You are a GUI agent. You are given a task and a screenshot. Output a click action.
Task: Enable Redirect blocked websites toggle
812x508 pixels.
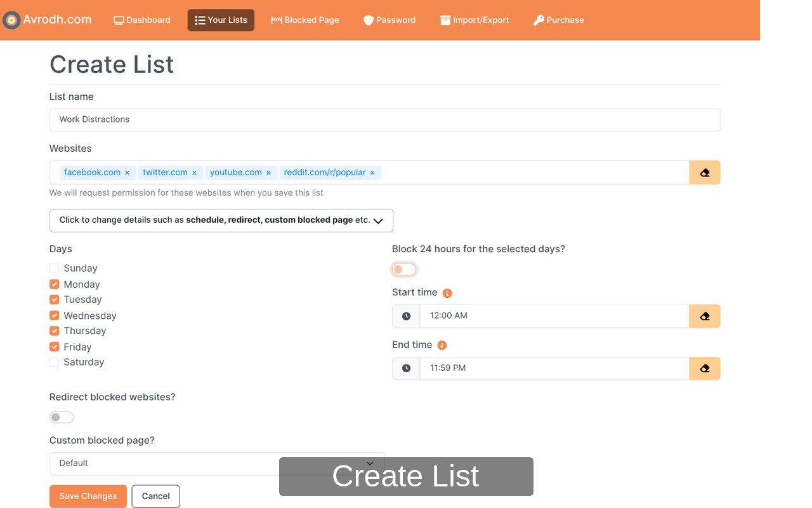[62, 417]
